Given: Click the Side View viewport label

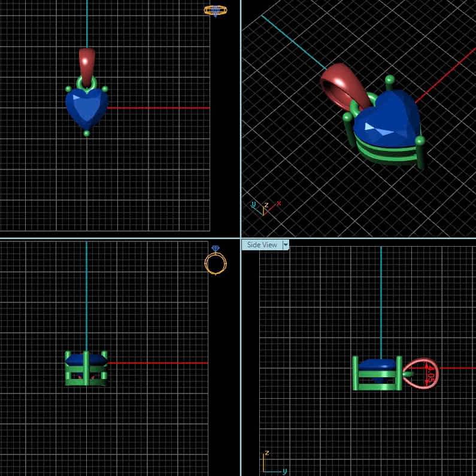Looking at the screenshot, I should pyautogui.click(x=262, y=245).
